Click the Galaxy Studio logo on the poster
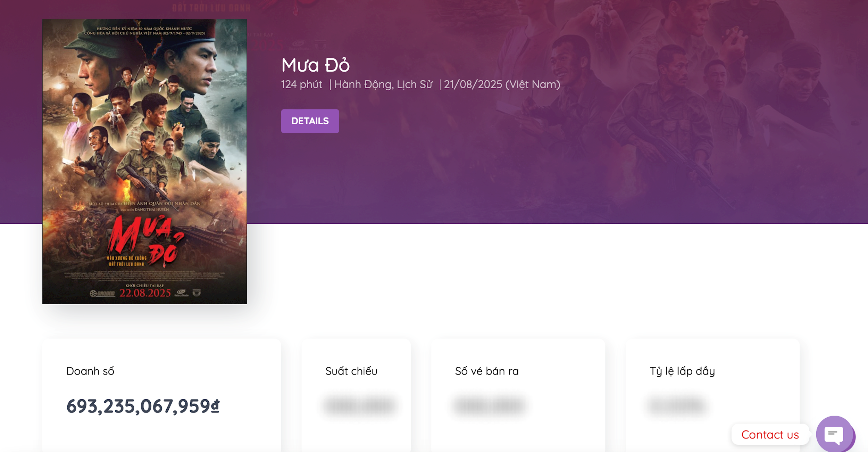The image size is (868, 452). 181,293
